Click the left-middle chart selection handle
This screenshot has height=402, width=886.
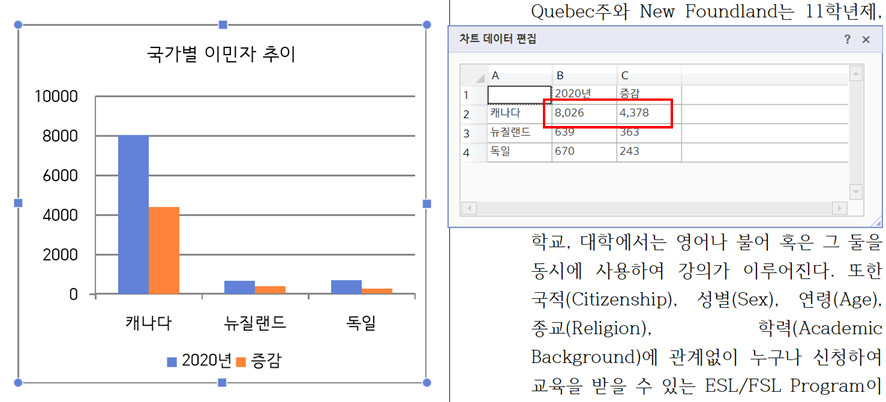(18, 203)
